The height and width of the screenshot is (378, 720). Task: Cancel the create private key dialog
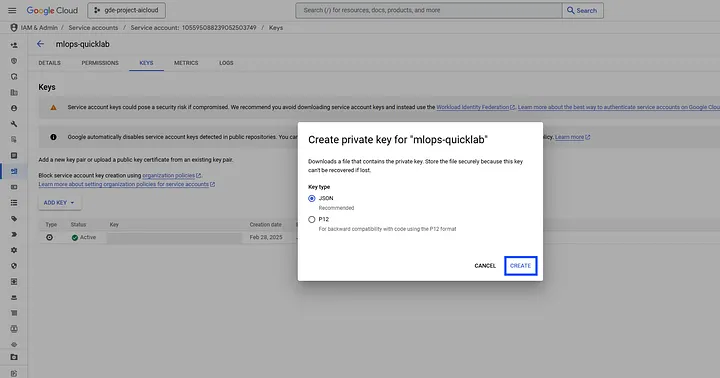[x=485, y=266]
